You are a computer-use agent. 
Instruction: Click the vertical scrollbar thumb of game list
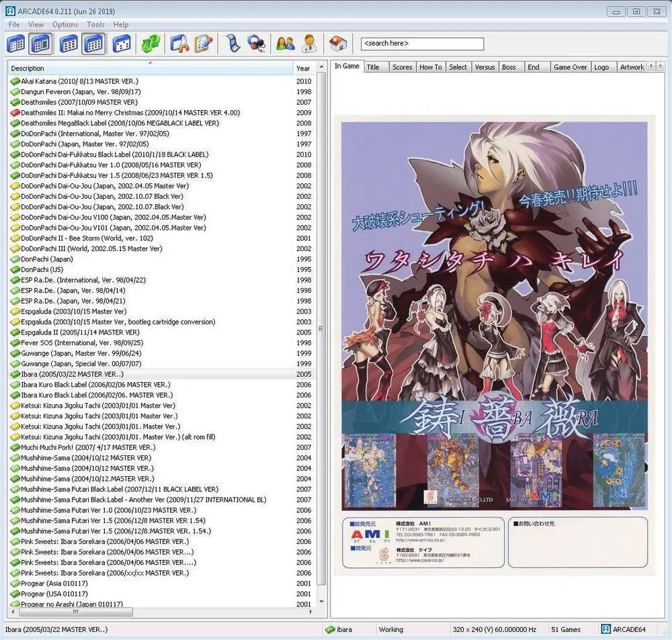(321, 328)
